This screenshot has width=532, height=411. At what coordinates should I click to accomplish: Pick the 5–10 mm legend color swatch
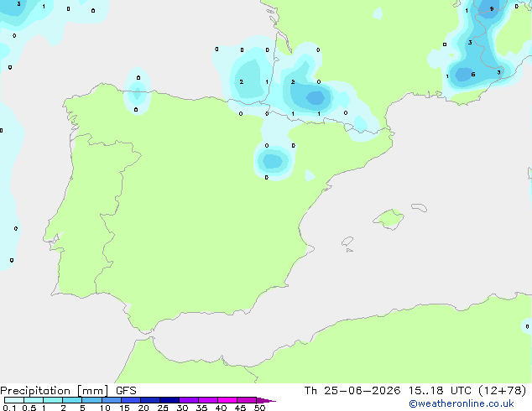click(91, 400)
